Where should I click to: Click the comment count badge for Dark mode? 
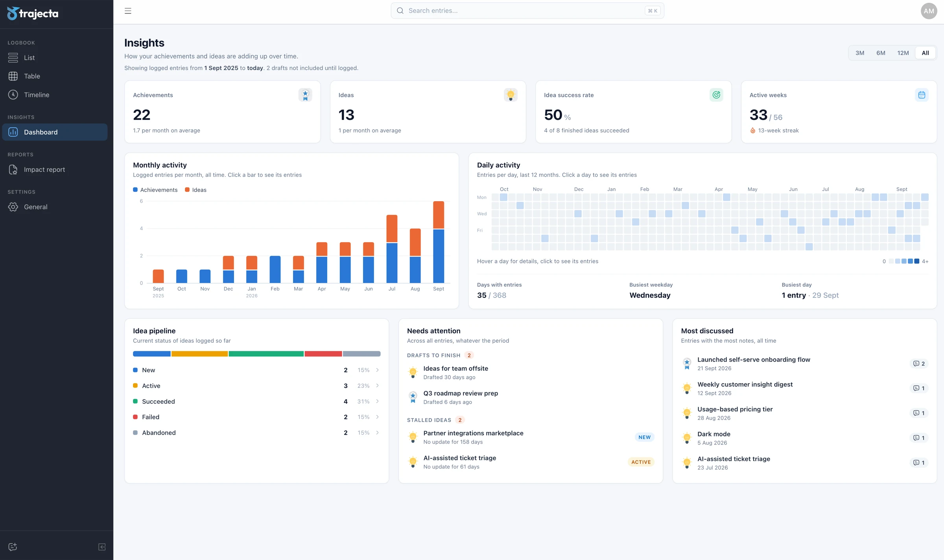(x=919, y=438)
